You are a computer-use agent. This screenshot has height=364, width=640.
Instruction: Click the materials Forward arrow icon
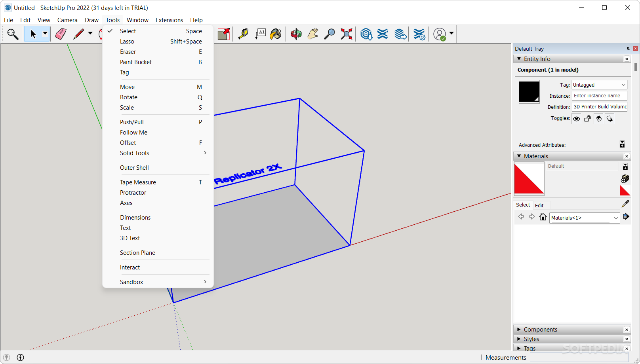point(532,216)
